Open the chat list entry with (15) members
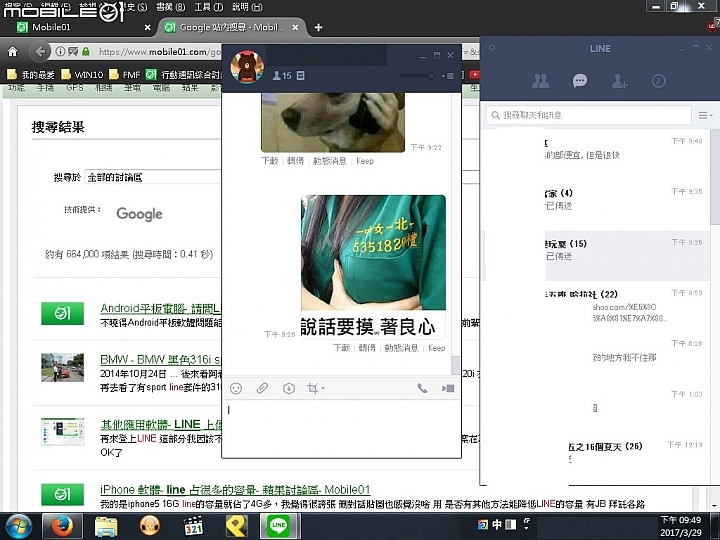 tap(597, 256)
